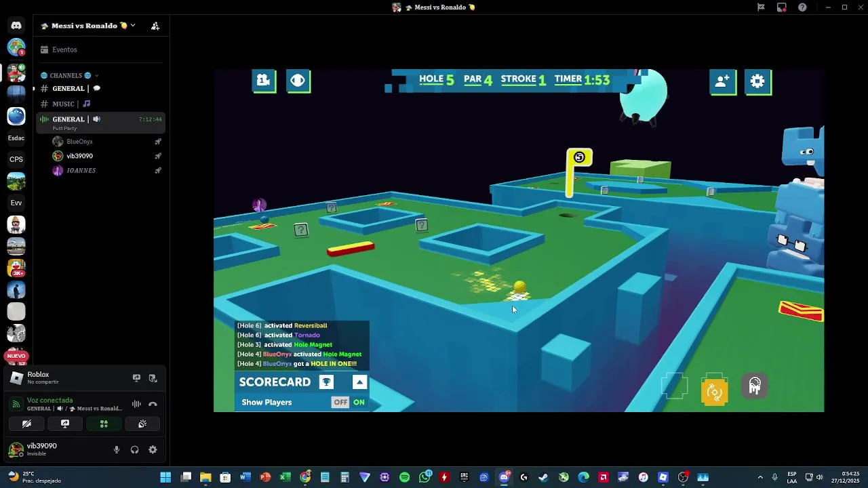Open the Evv server in the server list
The image size is (868, 488).
tap(16, 203)
